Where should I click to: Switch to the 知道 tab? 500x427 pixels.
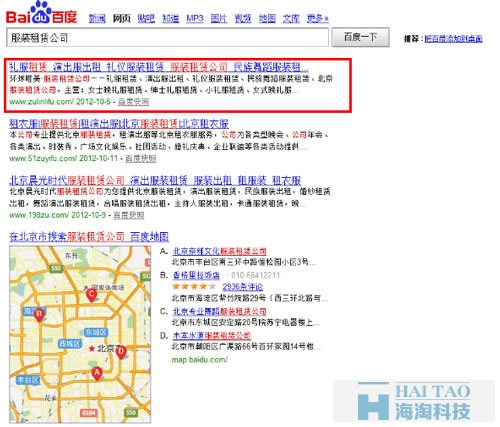pos(170,19)
